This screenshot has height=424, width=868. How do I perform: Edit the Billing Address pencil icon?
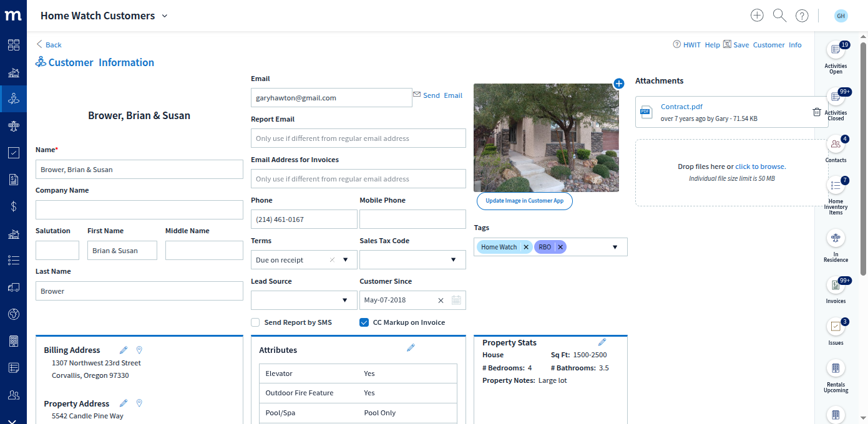(124, 350)
